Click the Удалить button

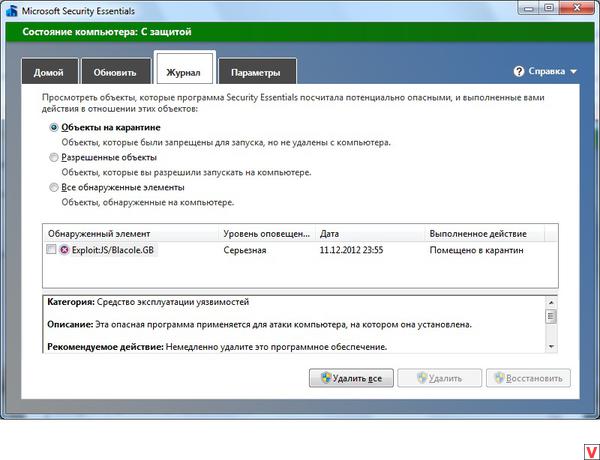(x=439, y=378)
